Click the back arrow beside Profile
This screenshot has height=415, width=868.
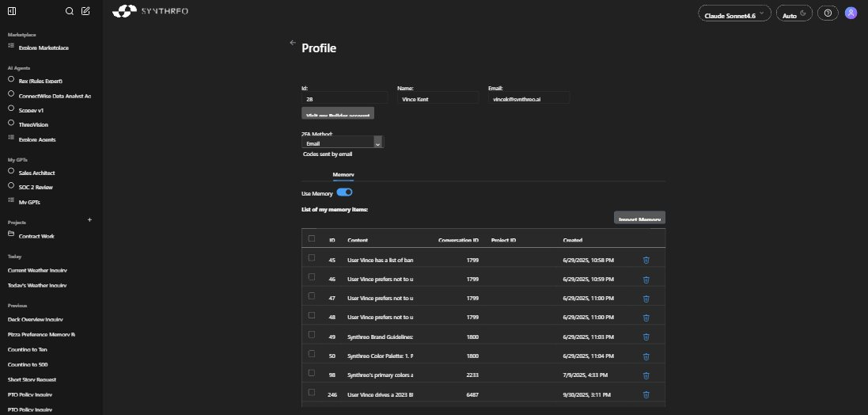click(293, 42)
